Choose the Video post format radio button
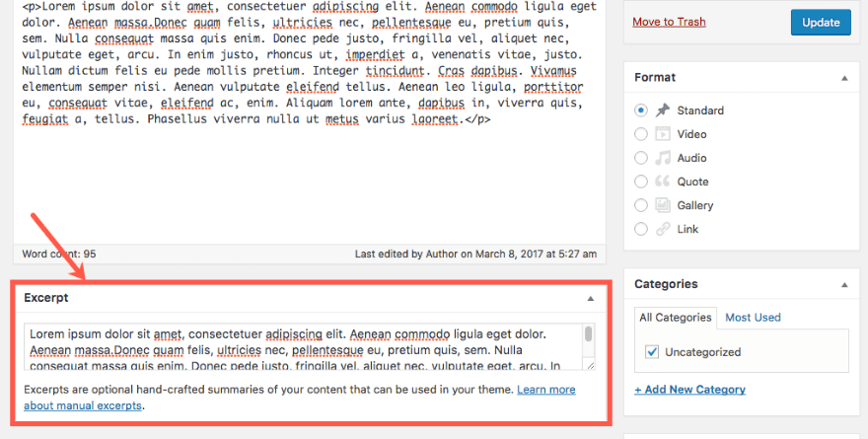Viewport: 868px width, 439px height. pyautogui.click(x=642, y=134)
